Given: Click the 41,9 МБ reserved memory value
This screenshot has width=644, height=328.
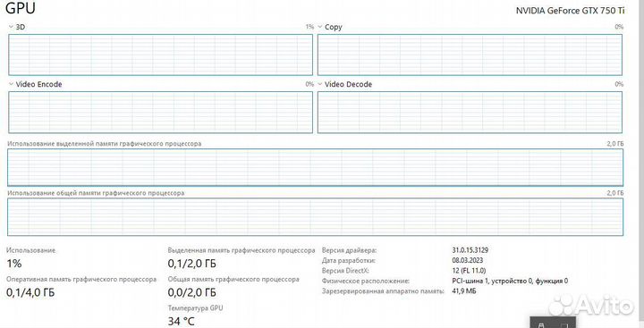Looking at the screenshot, I should (x=464, y=291).
